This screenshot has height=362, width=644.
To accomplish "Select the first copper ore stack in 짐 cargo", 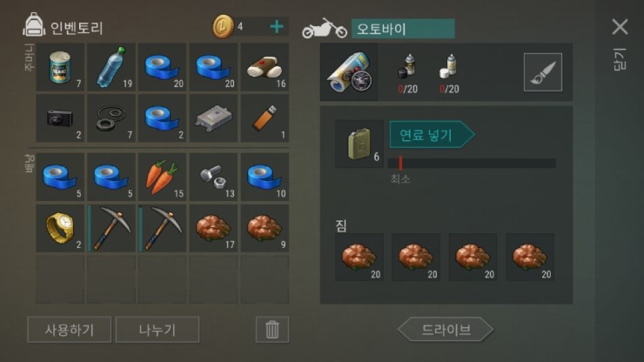I will (359, 258).
